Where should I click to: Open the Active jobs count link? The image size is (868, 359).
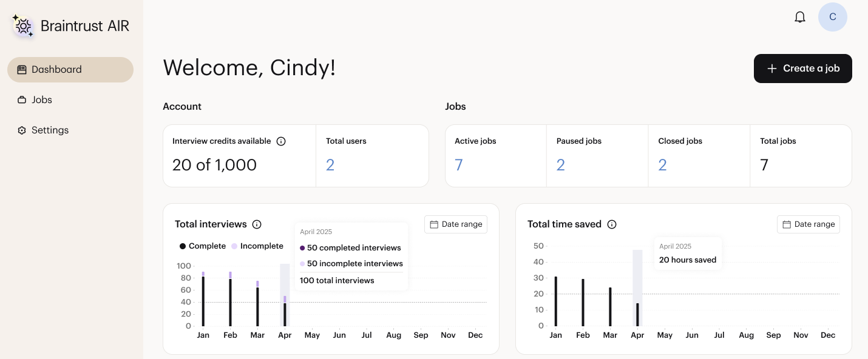[x=459, y=165]
